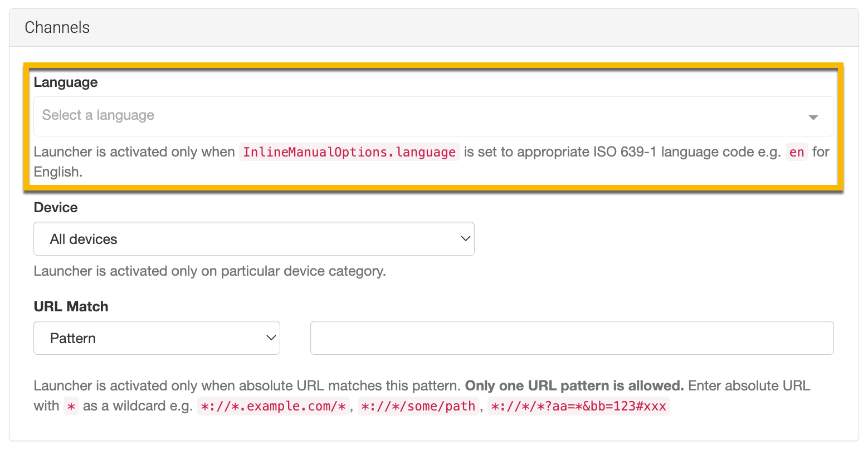Click the *://*/some/path example pattern
The height and width of the screenshot is (450, 868).
pyautogui.click(x=418, y=407)
